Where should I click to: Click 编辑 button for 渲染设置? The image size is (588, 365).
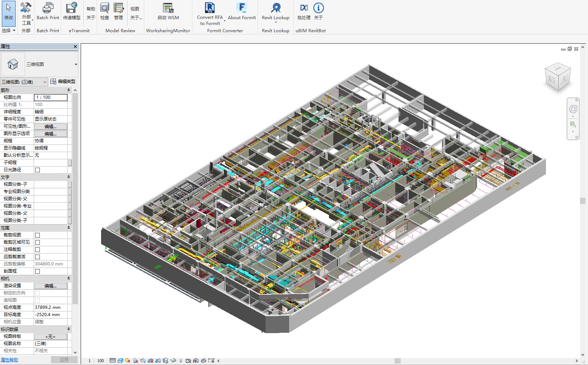tap(50, 286)
